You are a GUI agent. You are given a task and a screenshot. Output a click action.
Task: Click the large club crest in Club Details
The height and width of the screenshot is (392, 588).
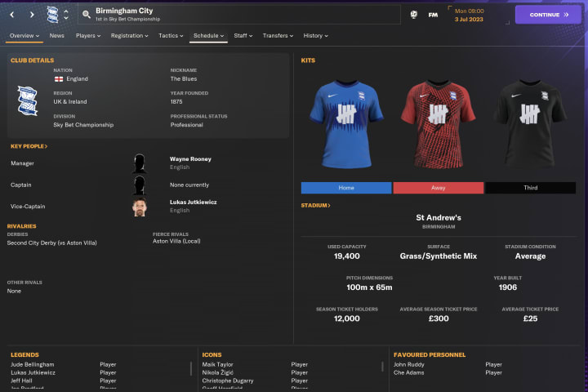click(x=28, y=100)
